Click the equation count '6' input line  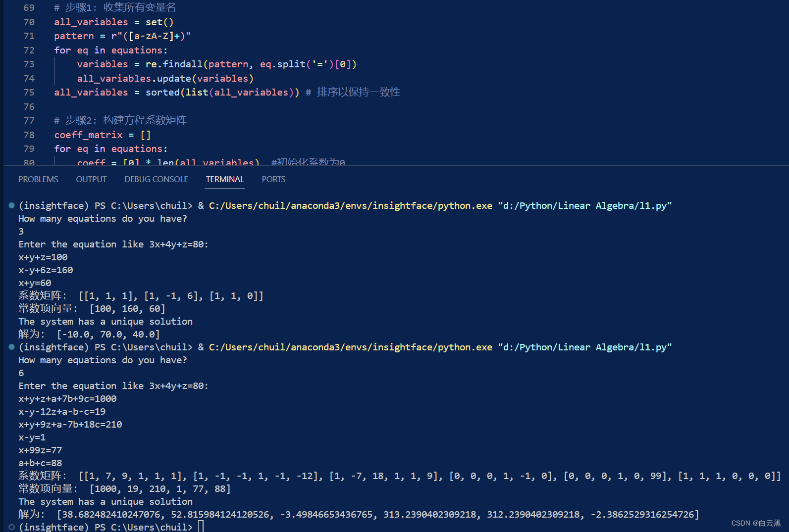tap(21, 373)
